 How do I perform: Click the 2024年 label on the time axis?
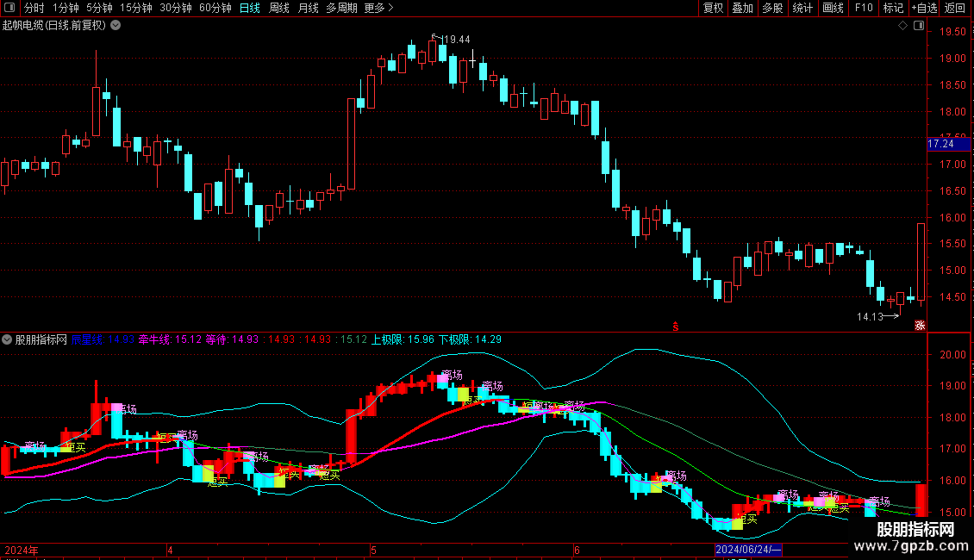click(22, 551)
